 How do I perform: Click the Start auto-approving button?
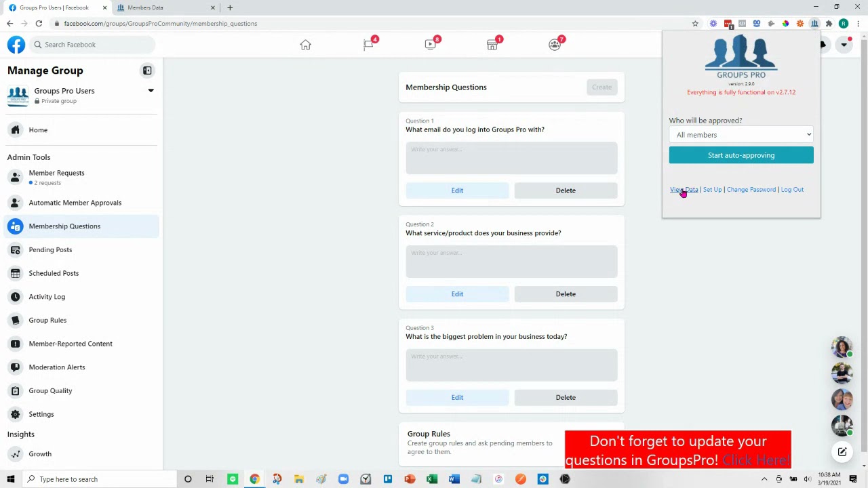pyautogui.click(x=741, y=155)
